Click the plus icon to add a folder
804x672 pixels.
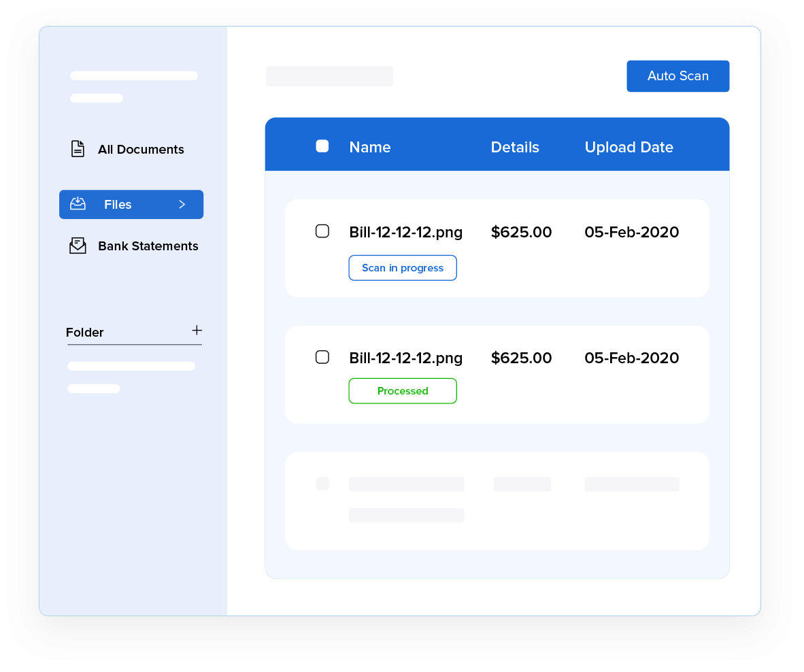click(x=197, y=330)
